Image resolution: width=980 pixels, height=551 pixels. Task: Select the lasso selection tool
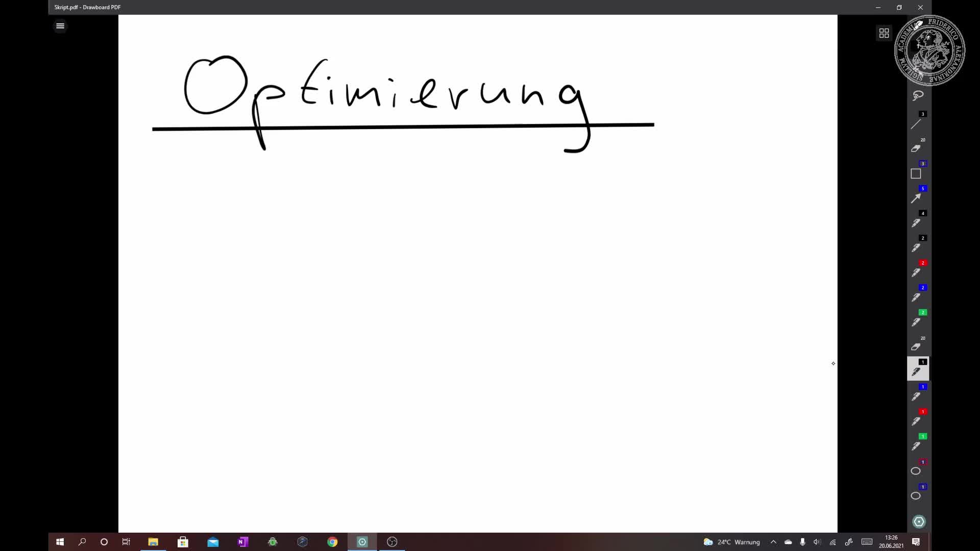coord(917,95)
